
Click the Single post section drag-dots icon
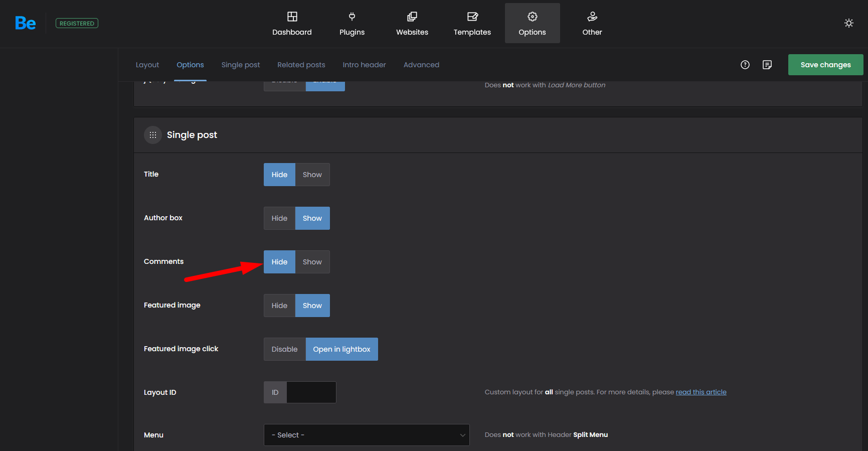click(153, 135)
